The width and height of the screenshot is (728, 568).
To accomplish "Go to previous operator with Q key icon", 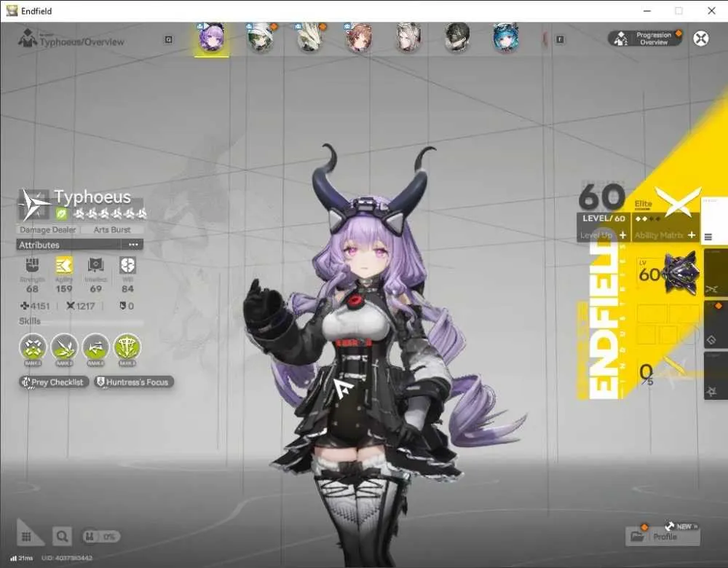I will tap(169, 39).
